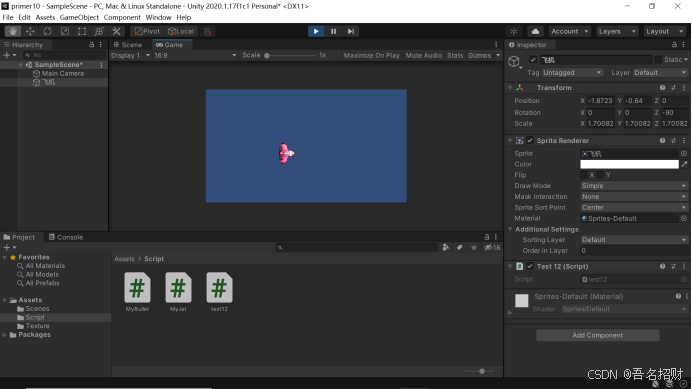Viewport: 692px width, 389px height.
Task: Disable the Sprite Renderer component checkbox
Action: [530, 140]
